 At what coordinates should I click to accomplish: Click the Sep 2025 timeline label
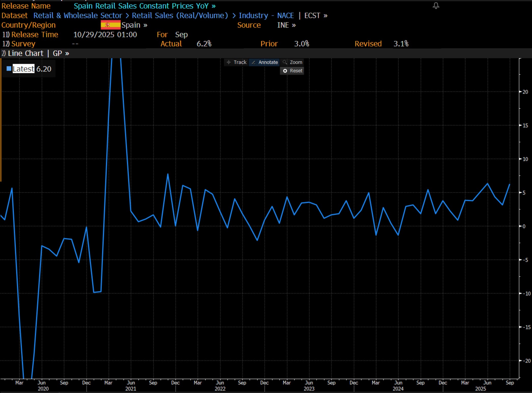tap(510, 383)
